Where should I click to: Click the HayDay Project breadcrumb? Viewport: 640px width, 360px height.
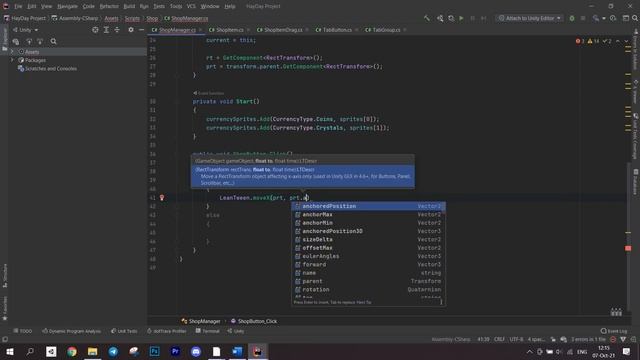pyautogui.click(x=24, y=18)
